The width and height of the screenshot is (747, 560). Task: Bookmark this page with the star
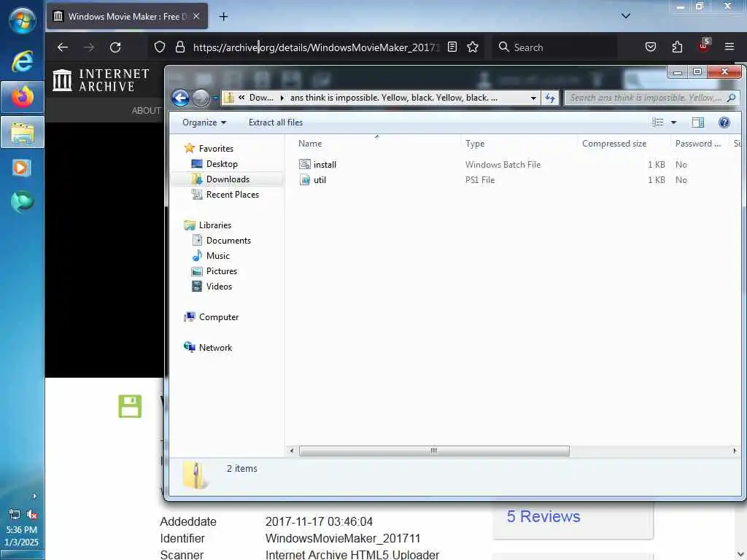pos(473,47)
